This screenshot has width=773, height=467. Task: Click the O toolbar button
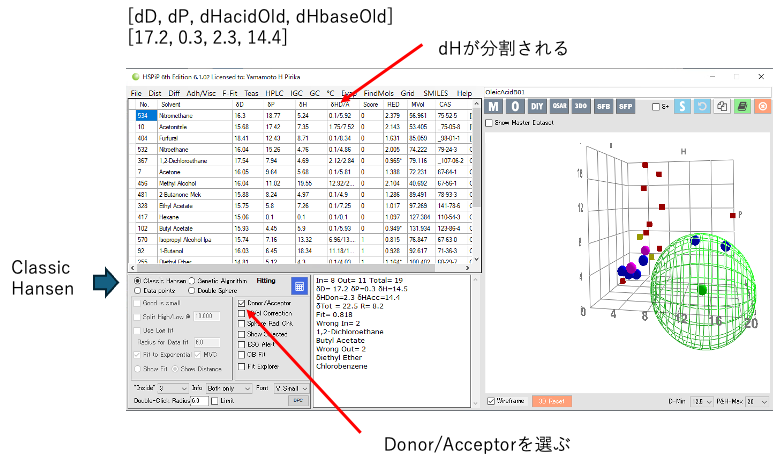click(515, 106)
